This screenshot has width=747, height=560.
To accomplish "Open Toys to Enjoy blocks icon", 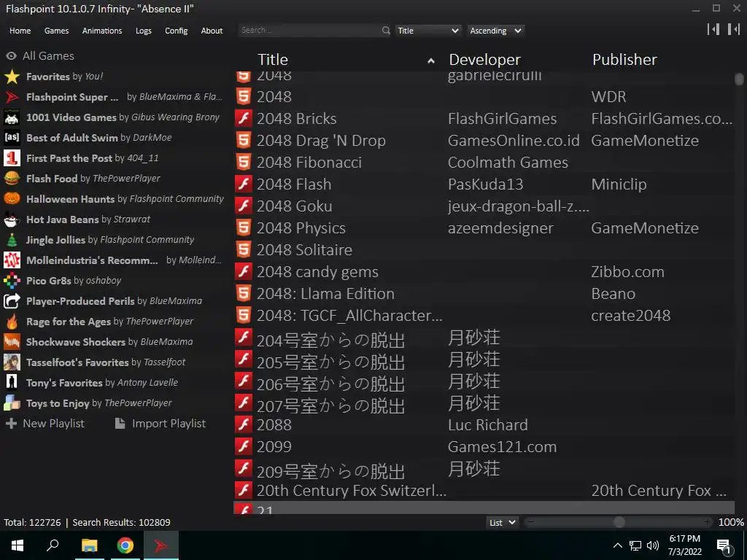I will [x=12, y=403].
